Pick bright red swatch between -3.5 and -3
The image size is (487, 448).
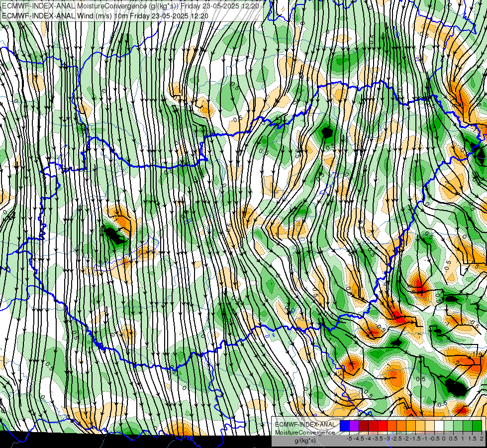point(383,426)
